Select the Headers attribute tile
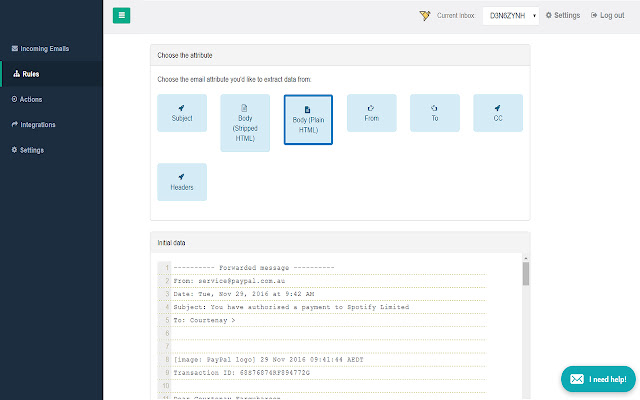The height and width of the screenshot is (400, 640). click(182, 181)
